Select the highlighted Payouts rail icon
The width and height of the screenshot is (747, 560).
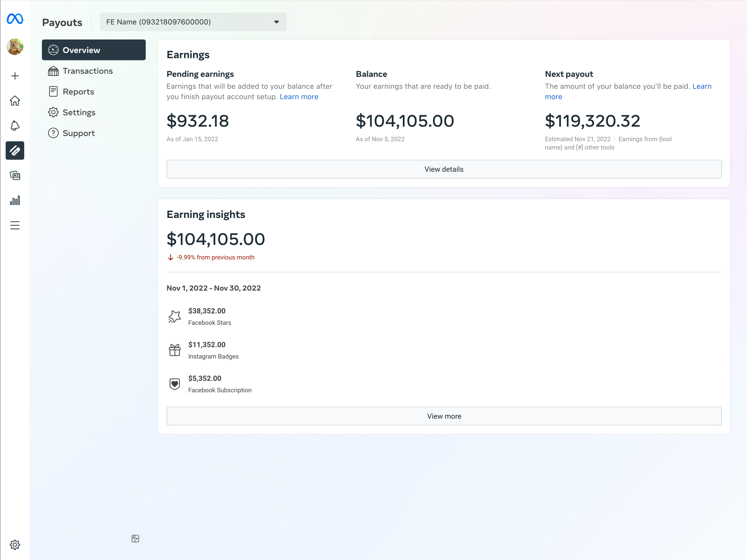(x=15, y=151)
